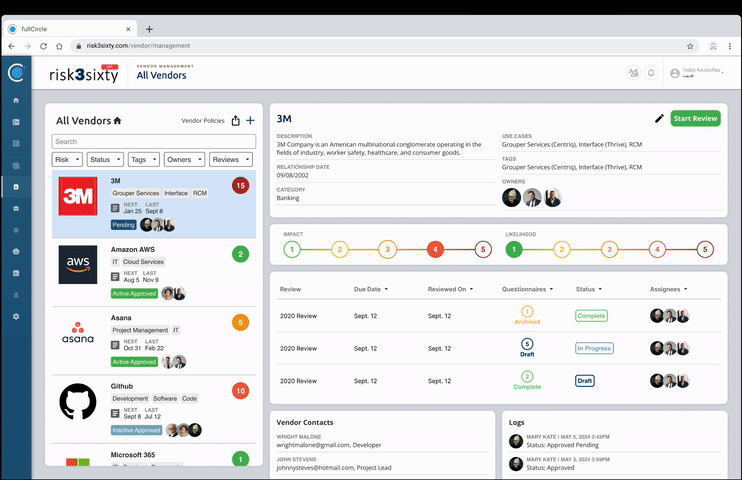Image resolution: width=742 pixels, height=480 pixels.
Task: Edit 3M details with pencil icon
Action: point(659,118)
